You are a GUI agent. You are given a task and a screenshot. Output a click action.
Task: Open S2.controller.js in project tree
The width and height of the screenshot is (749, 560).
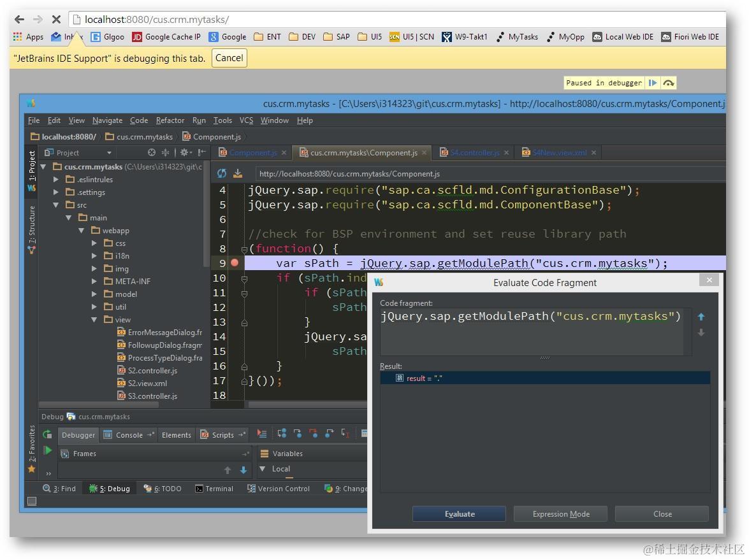(147, 371)
